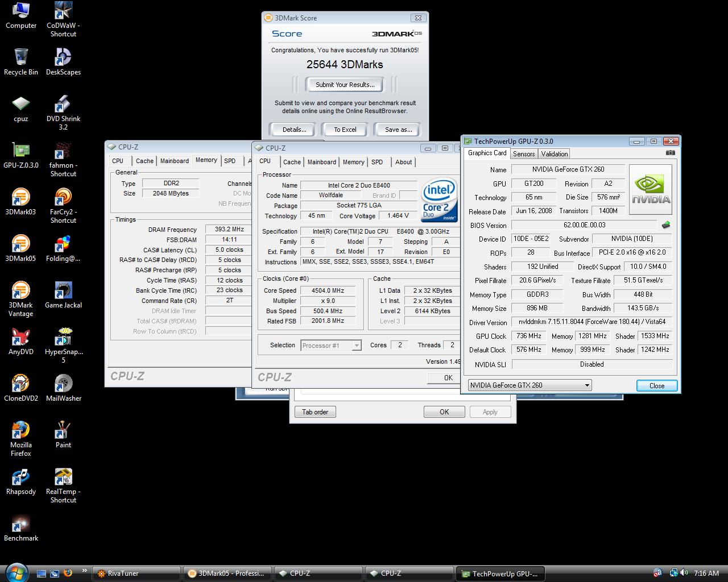The width and height of the screenshot is (728, 582).
Task: Click the Save as button in 3DMark
Action: [x=399, y=130]
